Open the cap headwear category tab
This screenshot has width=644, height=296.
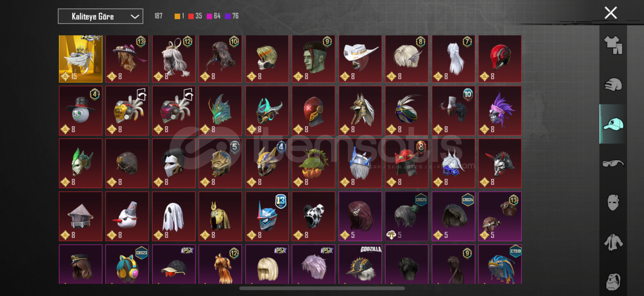click(x=613, y=124)
